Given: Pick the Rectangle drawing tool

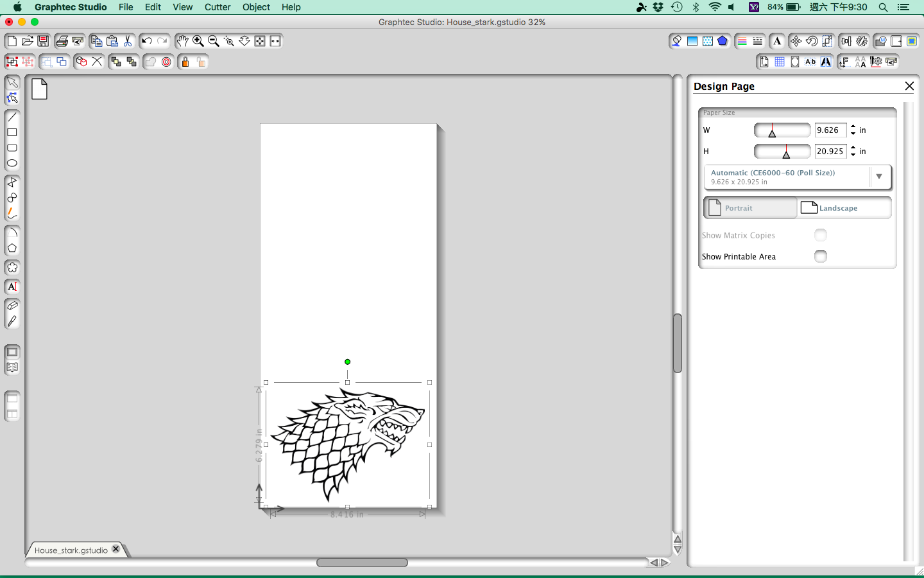Looking at the screenshot, I should 12,132.
